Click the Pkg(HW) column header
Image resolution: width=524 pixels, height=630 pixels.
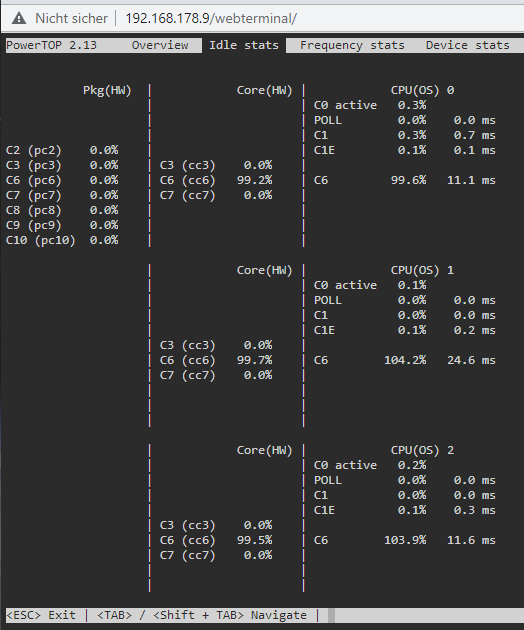[x=107, y=90]
